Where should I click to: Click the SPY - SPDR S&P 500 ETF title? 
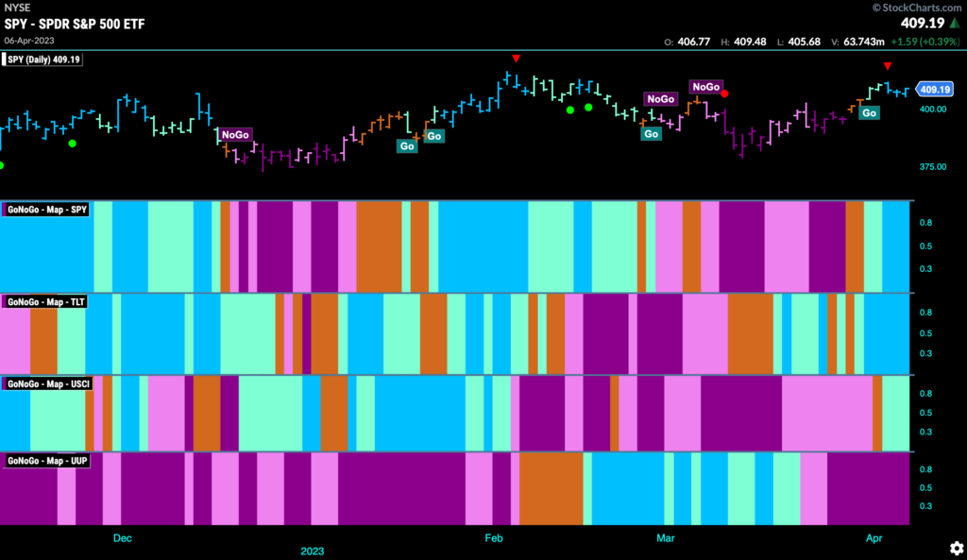(75, 24)
